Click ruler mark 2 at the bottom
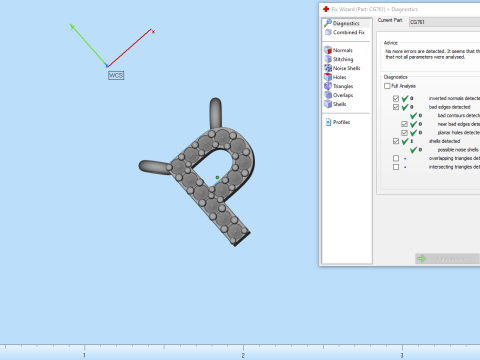 [243, 356]
